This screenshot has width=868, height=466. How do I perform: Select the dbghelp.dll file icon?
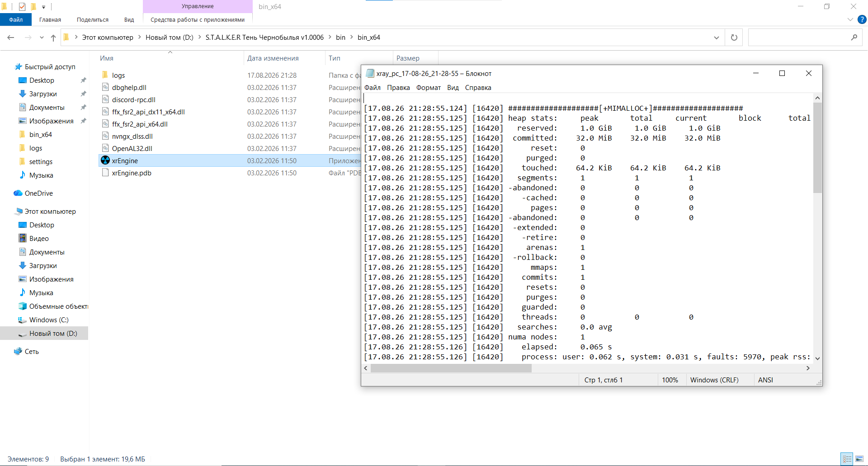pyautogui.click(x=105, y=87)
